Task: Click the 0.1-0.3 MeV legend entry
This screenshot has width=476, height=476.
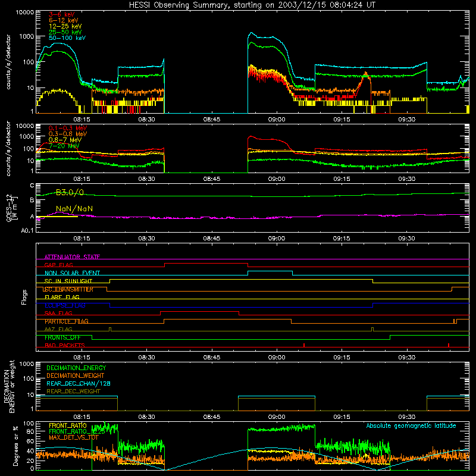Action: click(x=68, y=129)
